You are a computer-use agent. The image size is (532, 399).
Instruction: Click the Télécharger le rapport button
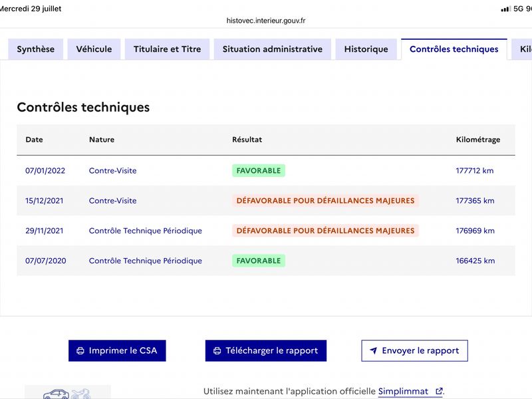click(265, 350)
